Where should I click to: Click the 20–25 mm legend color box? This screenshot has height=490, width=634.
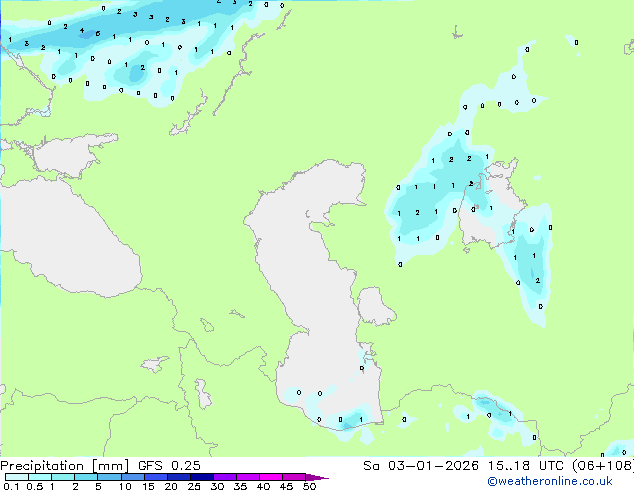click(x=179, y=477)
